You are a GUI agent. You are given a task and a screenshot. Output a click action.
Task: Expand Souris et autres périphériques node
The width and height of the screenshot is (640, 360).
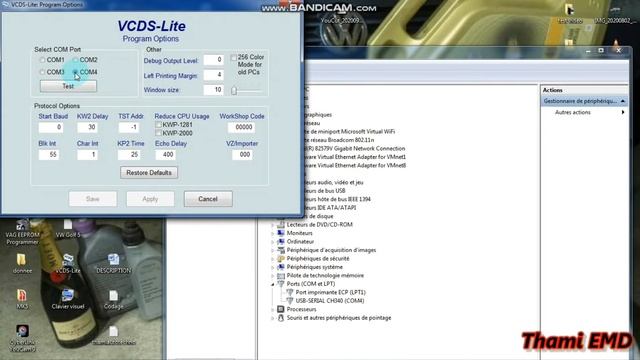(x=273, y=318)
